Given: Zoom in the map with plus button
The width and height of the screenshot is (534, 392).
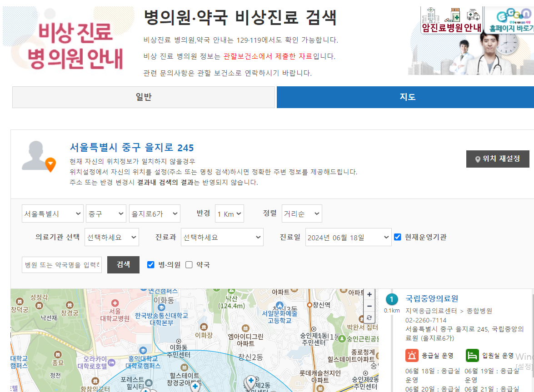Looking at the screenshot, I should pyautogui.click(x=369, y=295).
